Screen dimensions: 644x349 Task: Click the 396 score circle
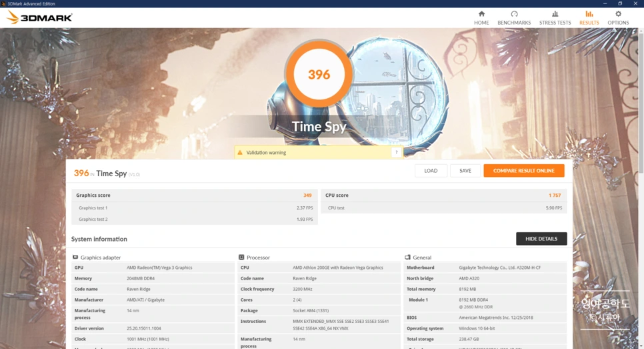coord(319,74)
